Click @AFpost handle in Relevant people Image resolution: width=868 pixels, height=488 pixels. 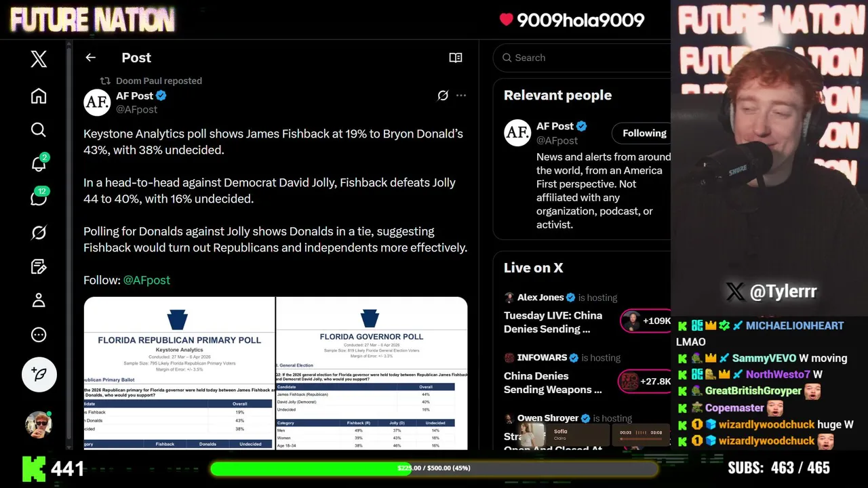[557, 140]
